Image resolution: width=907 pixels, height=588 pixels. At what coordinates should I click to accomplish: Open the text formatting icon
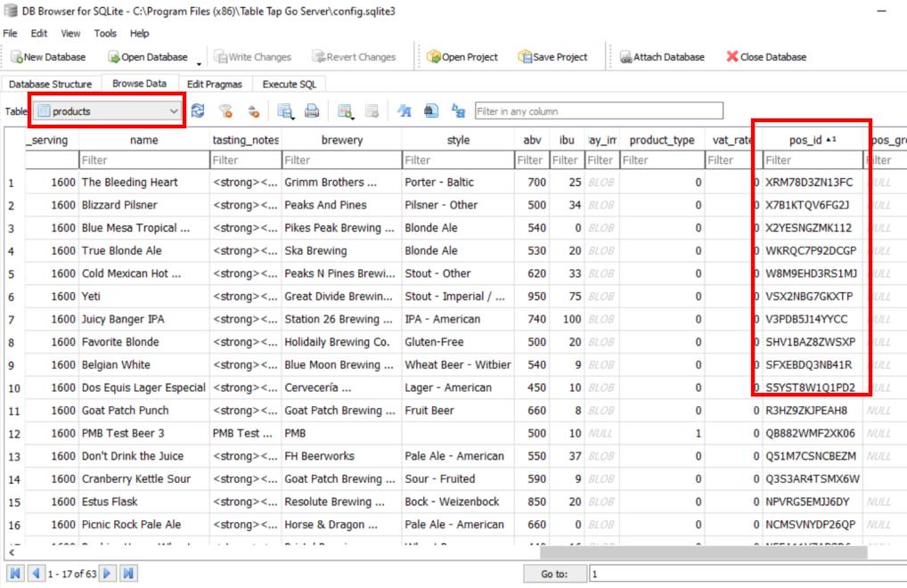(404, 110)
